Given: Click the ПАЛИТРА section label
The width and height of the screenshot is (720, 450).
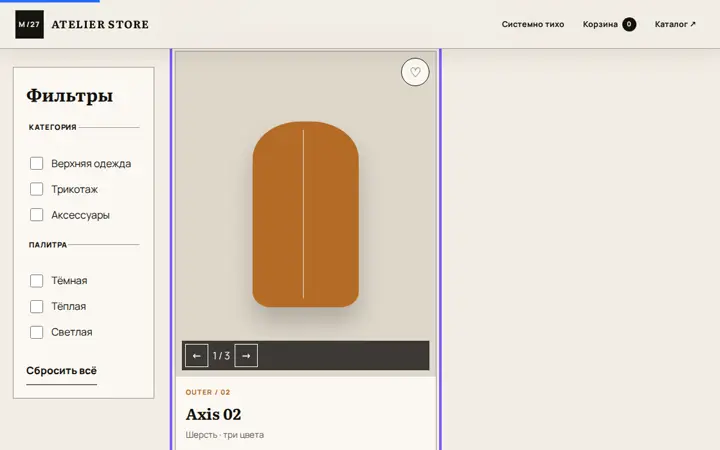Looking at the screenshot, I should click(x=48, y=245).
